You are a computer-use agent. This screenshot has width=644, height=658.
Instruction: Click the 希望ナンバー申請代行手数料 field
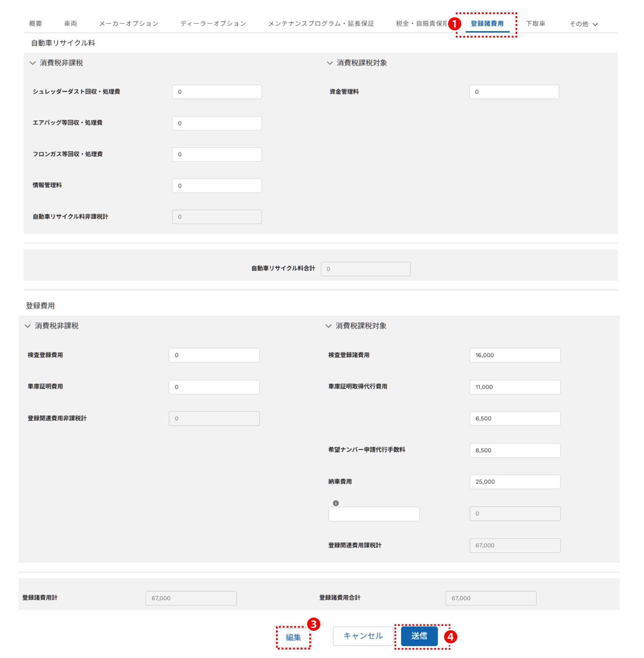coord(515,450)
